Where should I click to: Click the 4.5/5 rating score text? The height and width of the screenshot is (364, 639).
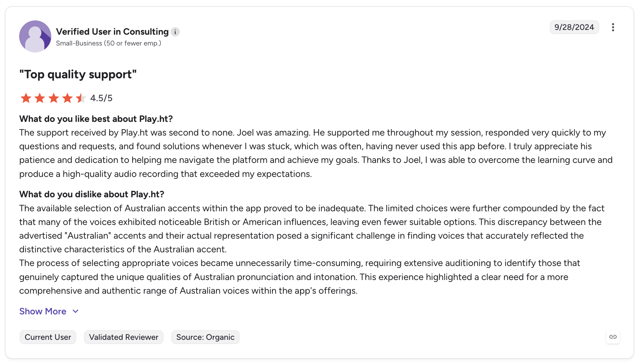tap(101, 98)
